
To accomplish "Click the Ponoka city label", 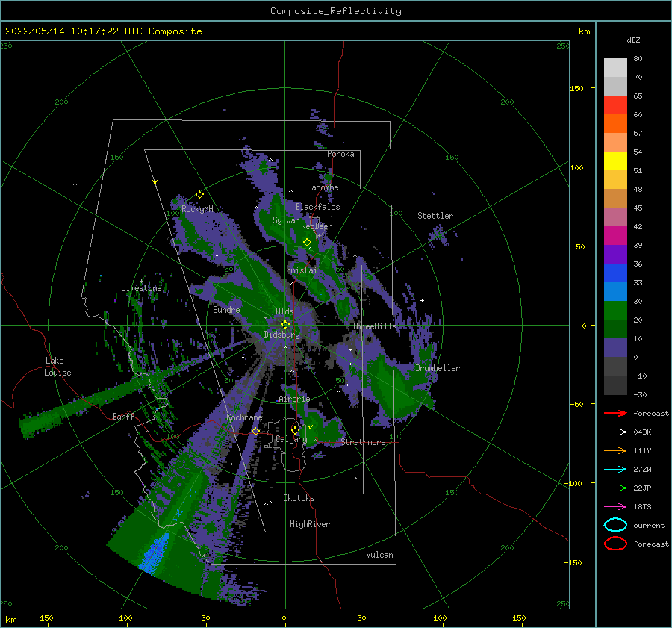I will (340, 154).
